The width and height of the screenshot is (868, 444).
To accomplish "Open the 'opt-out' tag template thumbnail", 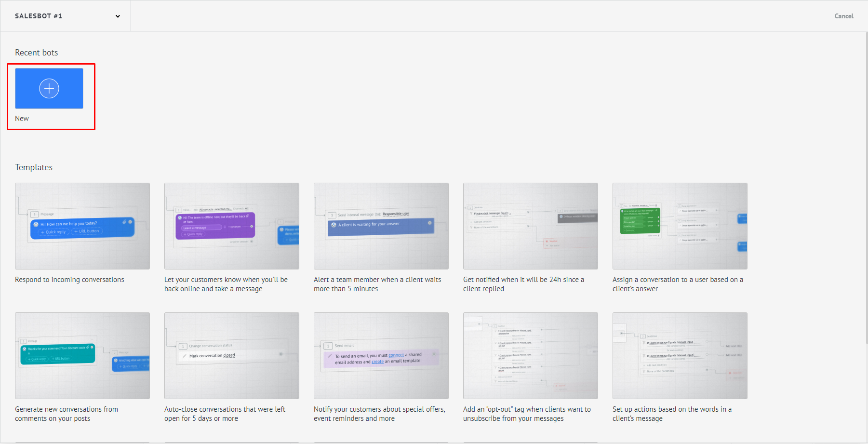I will tap(531, 356).
